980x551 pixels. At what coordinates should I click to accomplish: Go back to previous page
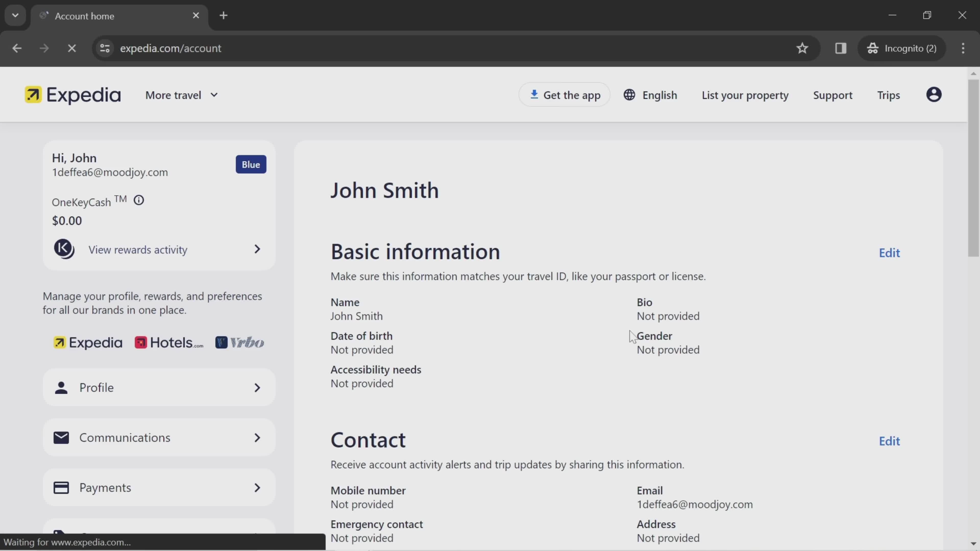point(17,48)
